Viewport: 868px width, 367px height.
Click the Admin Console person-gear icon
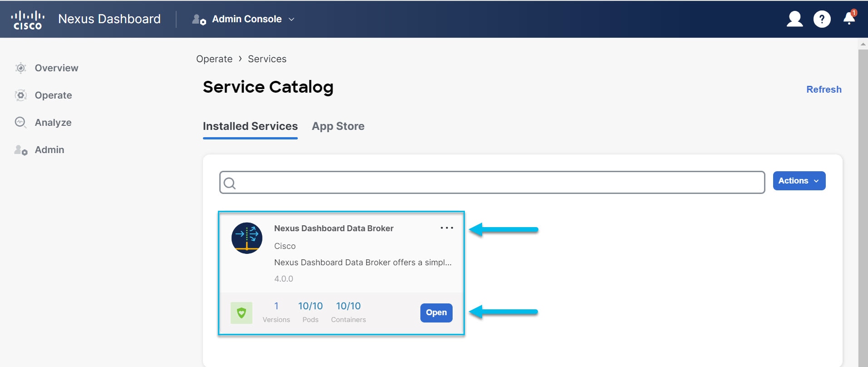(x=199, y=20)
